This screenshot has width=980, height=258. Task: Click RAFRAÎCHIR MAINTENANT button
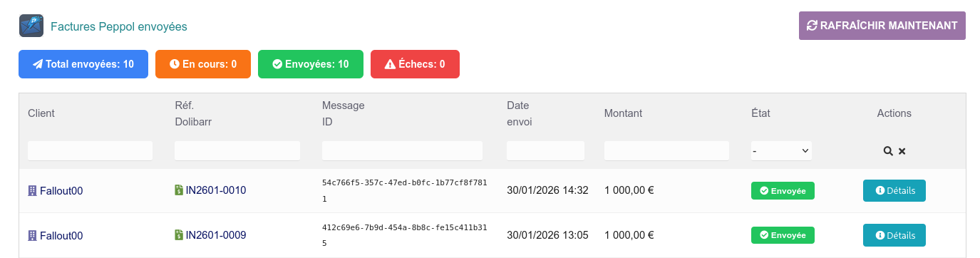click(882, 26)
